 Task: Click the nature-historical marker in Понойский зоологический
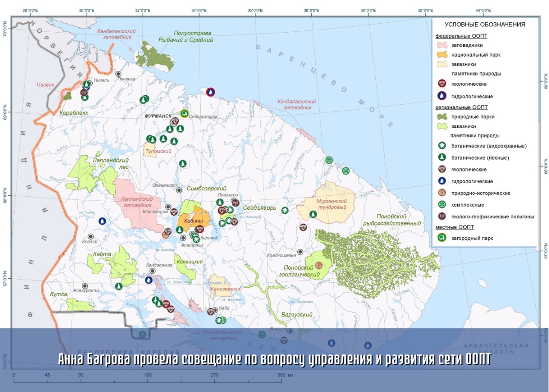click(x=319, y=265)
